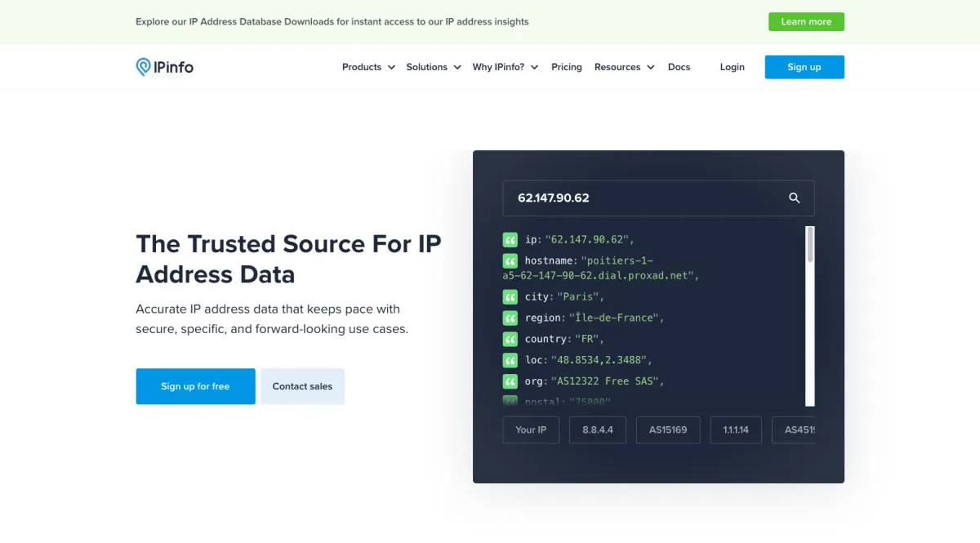The height and width of the screenshot is (543, 980).
Task: Expand the Products dropdown menu
Action: (368, 67)
